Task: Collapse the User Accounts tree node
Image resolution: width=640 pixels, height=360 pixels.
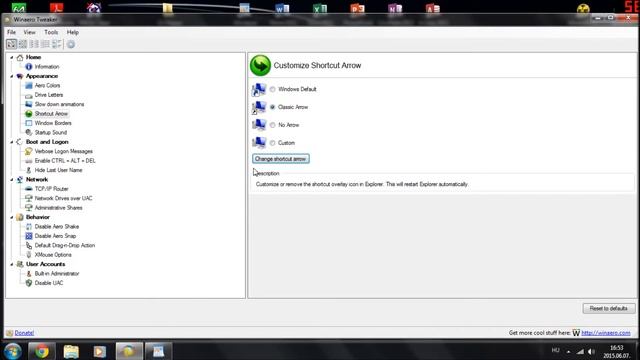Action: pyautogui.click(x=11, y=264)
